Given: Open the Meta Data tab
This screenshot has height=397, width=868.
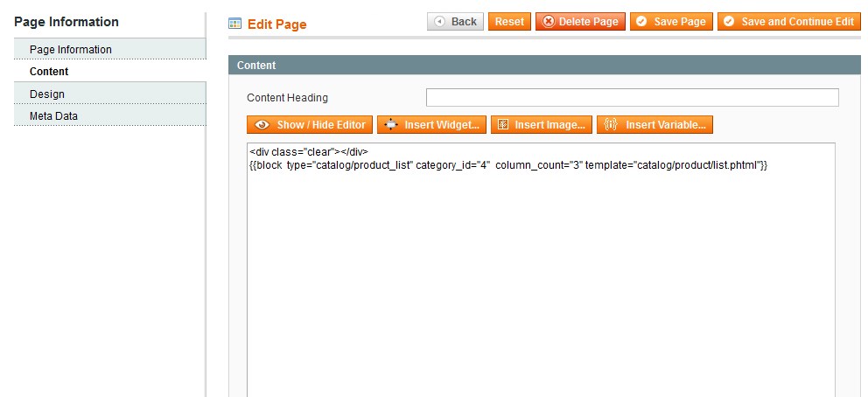Looking at the screenshot, I should coord(110,116).
